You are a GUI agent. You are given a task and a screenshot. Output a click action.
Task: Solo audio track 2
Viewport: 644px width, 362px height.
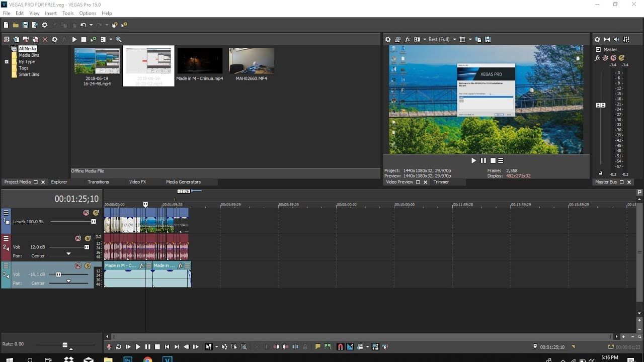tap(88, 238)
